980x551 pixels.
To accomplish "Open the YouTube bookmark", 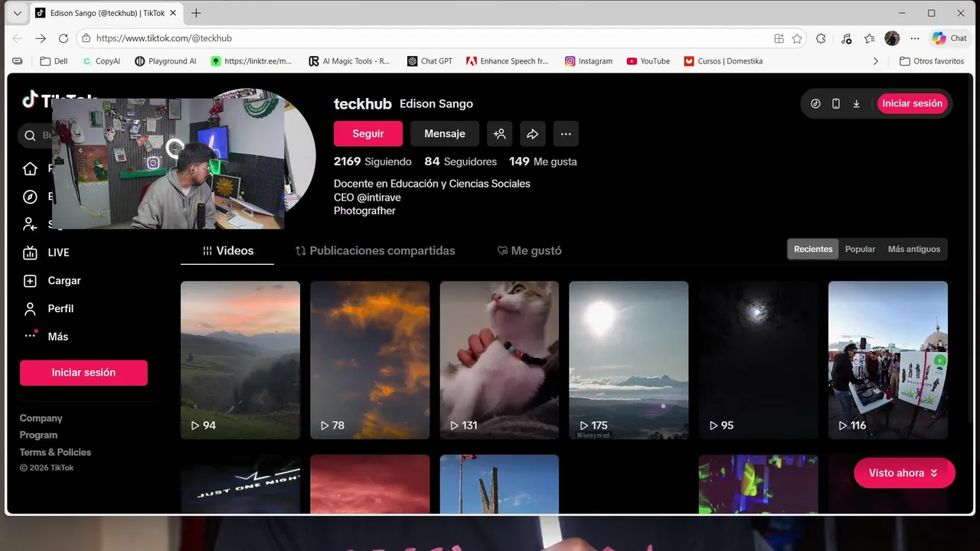I will (648, 61).
